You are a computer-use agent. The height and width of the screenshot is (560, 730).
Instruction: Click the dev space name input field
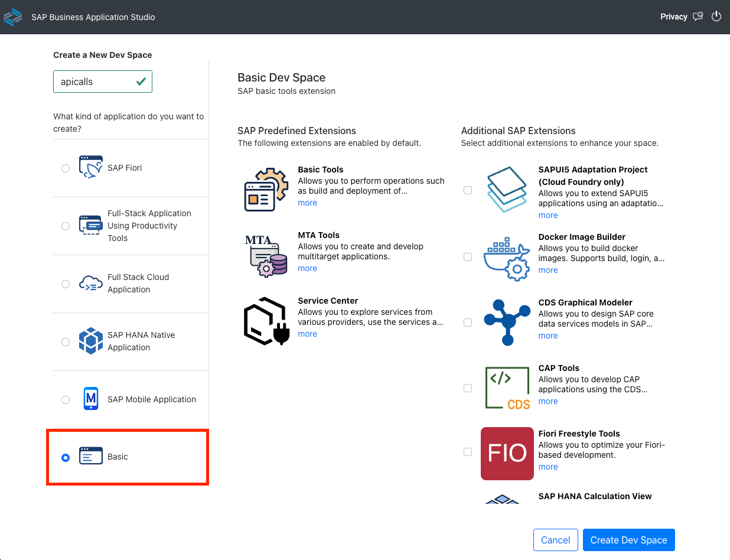(x=103, y=82)
